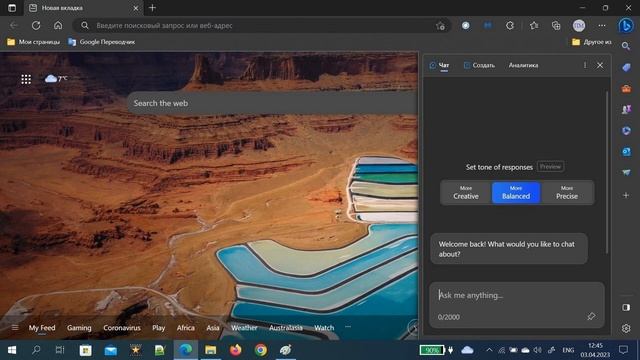The height and width of the screenshot is (360, 640).
Task: Open the Bing Discover sidebar button
Action: click(626, 25)
